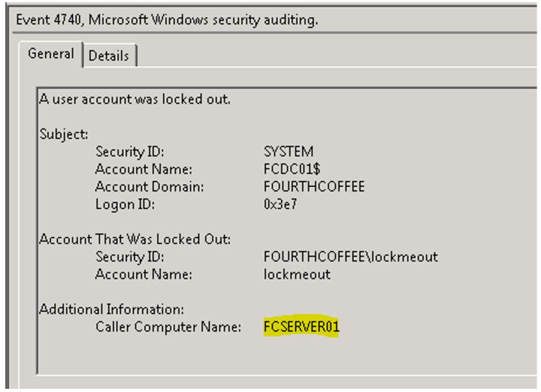Click the 0x3e7 Logon ID value
541x392 pixels.
pyautogui.click(x=280, y=204)
